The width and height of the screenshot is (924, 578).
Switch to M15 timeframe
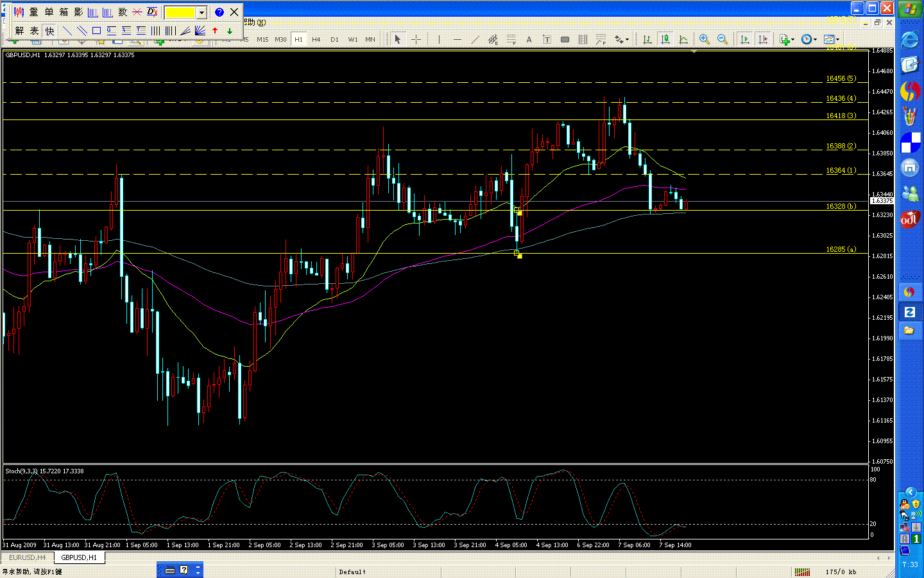click(262, 40)
